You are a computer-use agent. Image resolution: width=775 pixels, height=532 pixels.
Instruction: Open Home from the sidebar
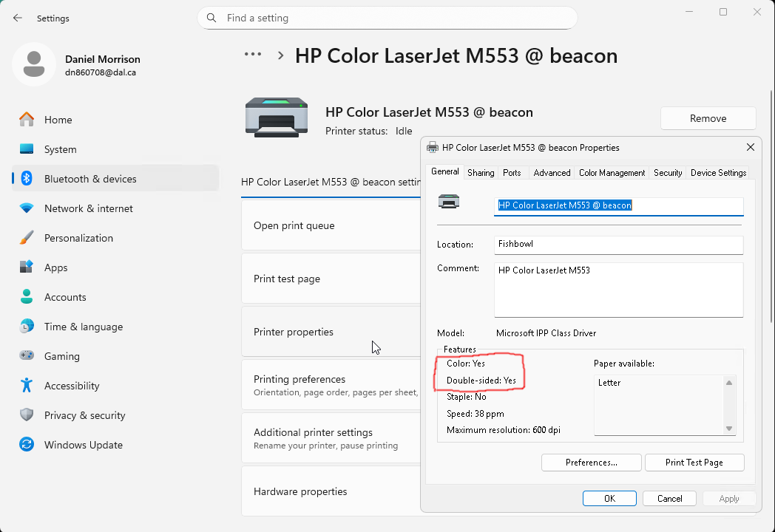(x=58, y=120)
